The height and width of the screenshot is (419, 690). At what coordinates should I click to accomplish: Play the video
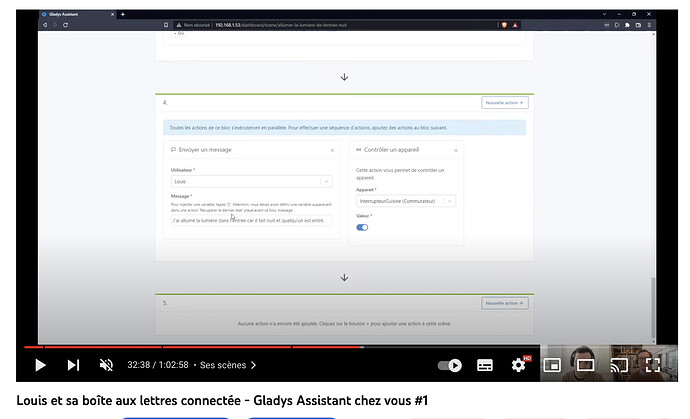tap(40, 365)
